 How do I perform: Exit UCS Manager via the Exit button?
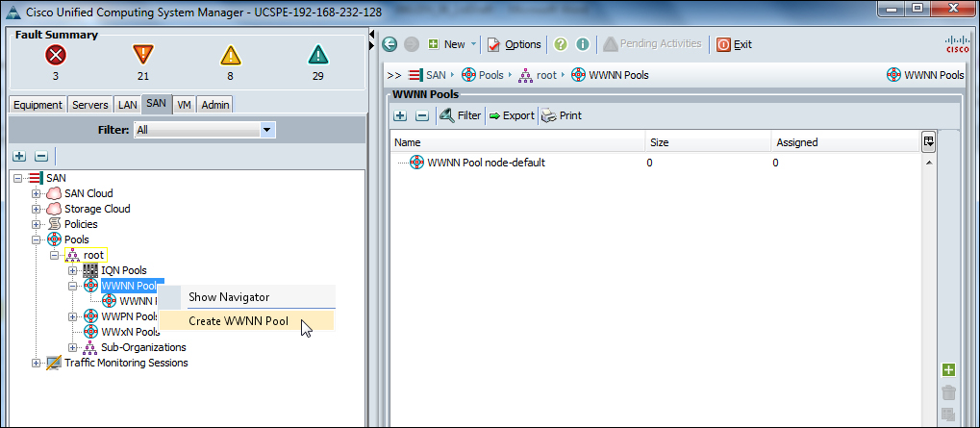(735, 44)
